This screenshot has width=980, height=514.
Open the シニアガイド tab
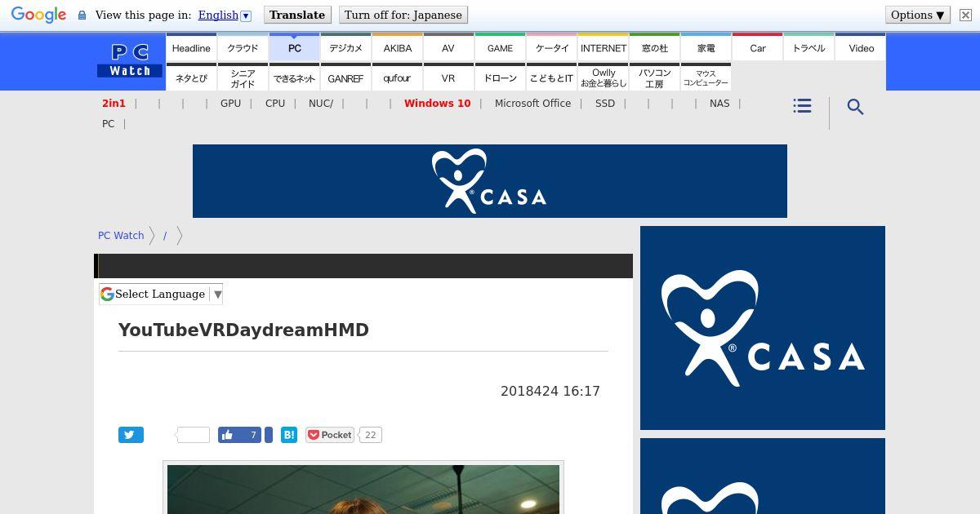(243, 78)
